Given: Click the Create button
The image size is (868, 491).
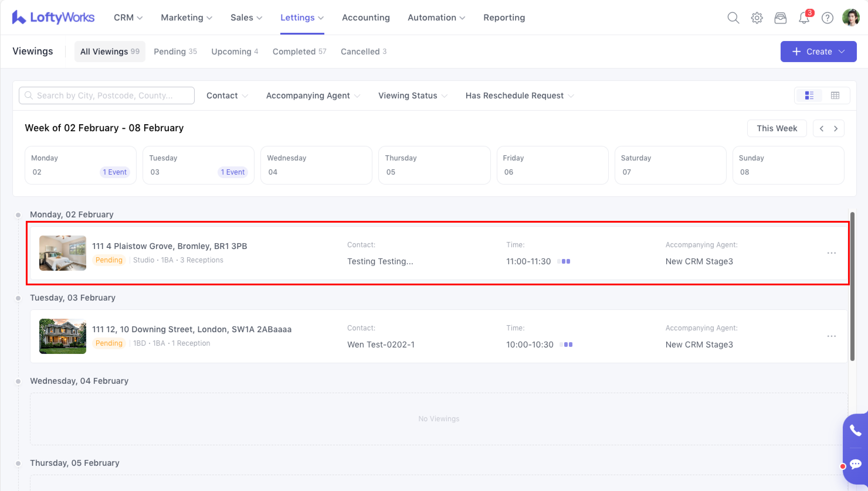Looking at the screenshot, I should click(818, 52).
